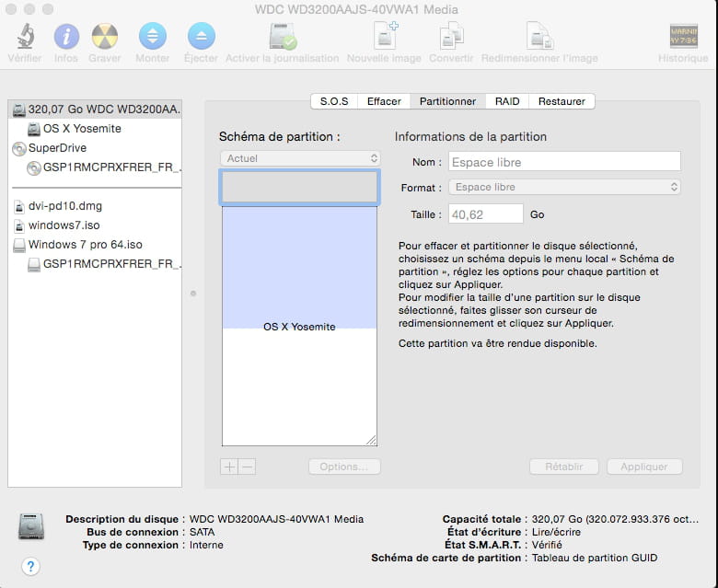The image size is (718, 588).
Task: Switch to the Restaurer tab
Action: coord(562,101)
